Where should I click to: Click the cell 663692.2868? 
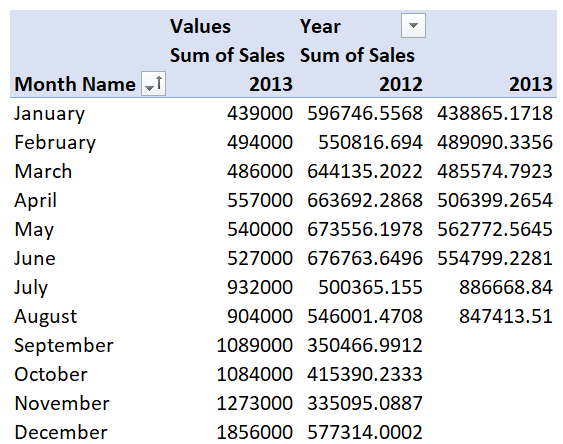point(365,201)
